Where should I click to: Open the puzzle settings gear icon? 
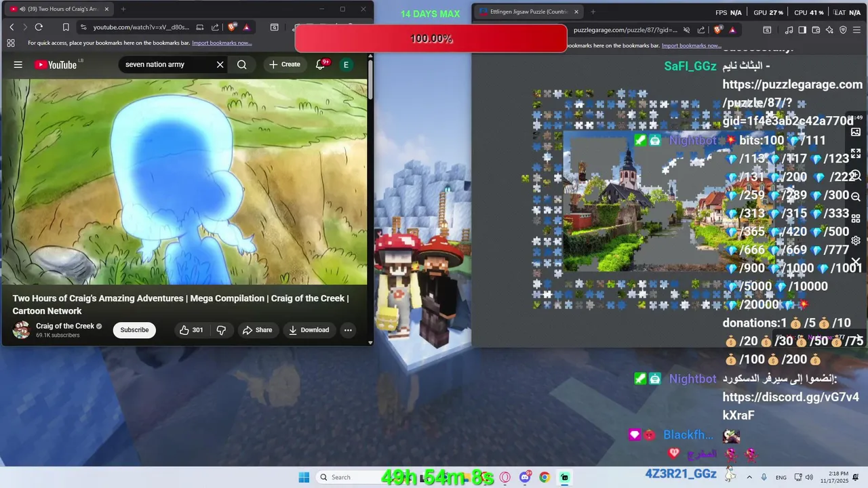856,240
